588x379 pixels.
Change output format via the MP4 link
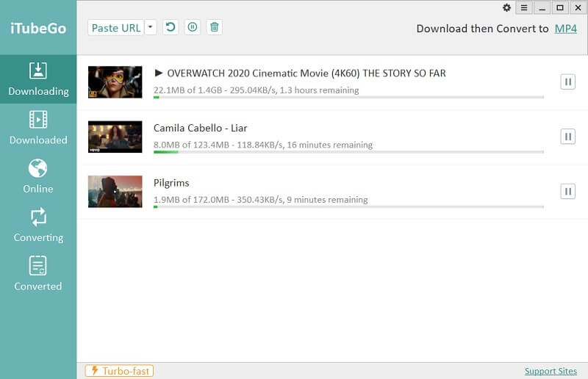point(565,29)
